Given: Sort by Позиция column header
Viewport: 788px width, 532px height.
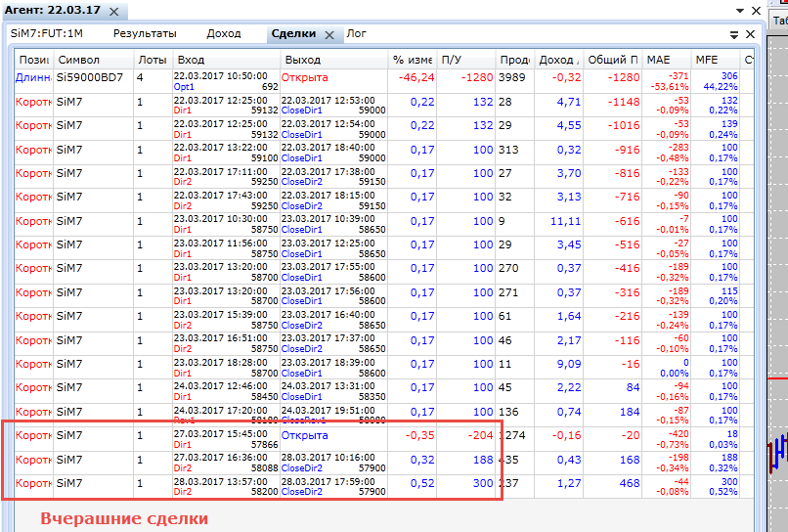Looking at the screenshot, I should [33, 60].
